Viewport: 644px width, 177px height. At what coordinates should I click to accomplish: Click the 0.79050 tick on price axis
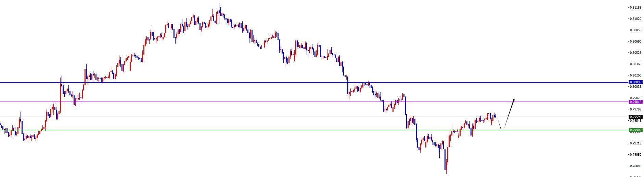click(x=636, y=155)
